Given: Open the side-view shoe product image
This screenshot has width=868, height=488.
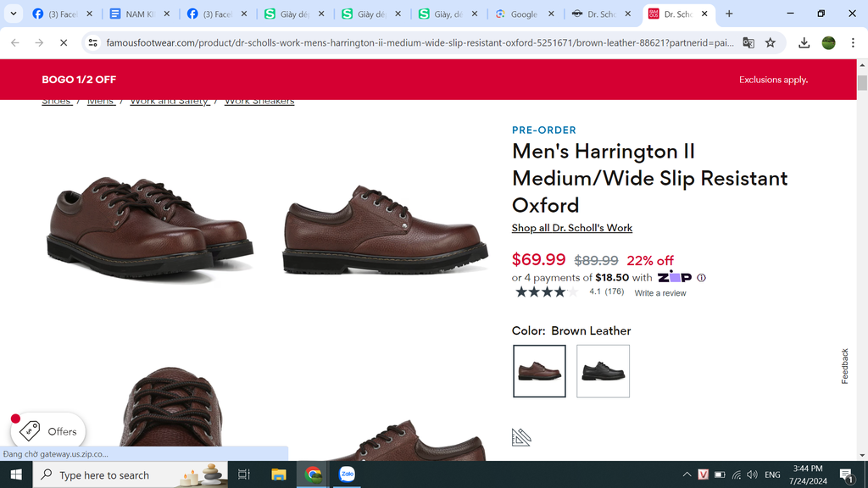Looking at the screenshot, I should (x=386, y=228).
